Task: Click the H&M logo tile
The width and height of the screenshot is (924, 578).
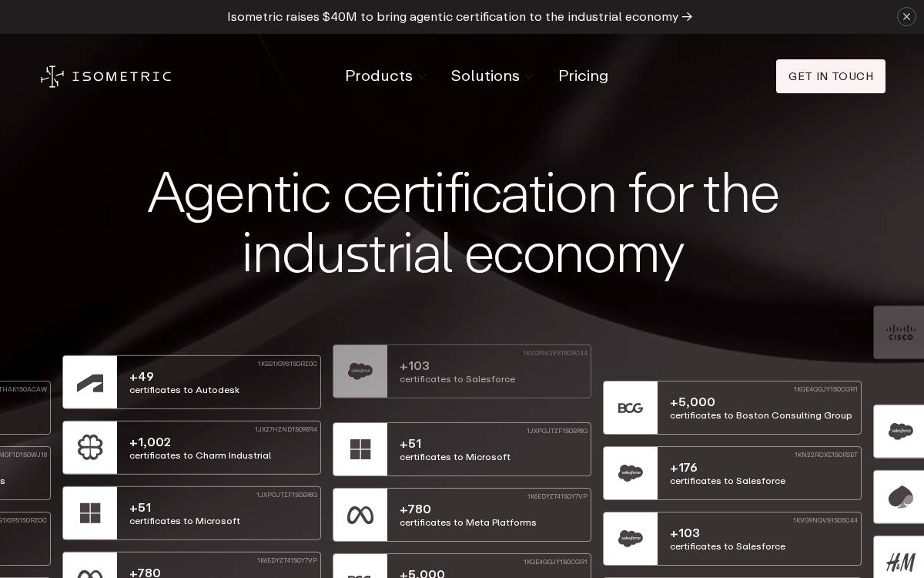Action: coord(899,561)
